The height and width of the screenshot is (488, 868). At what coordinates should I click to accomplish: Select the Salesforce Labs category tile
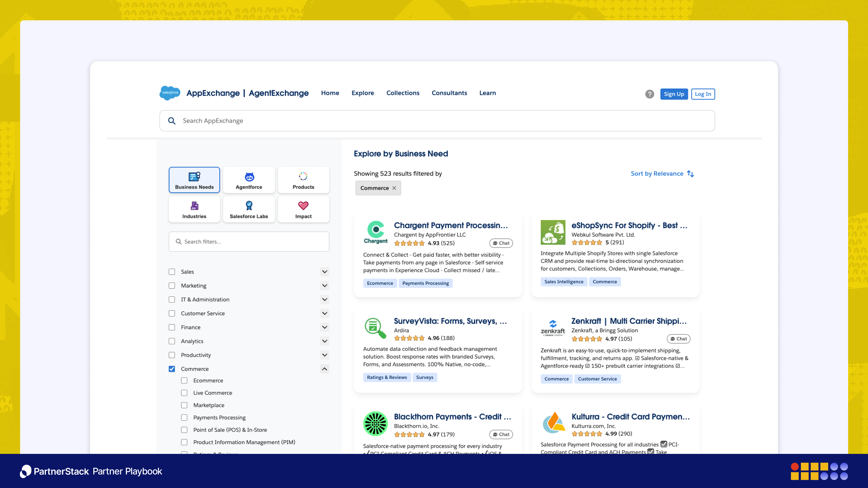(x=249, y=209)
